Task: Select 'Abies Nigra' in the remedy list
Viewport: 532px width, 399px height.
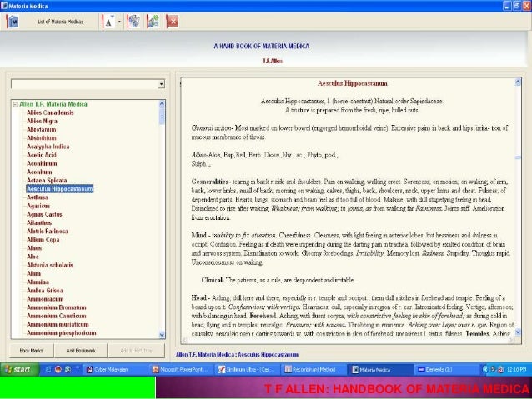Action: coord(42,121)
